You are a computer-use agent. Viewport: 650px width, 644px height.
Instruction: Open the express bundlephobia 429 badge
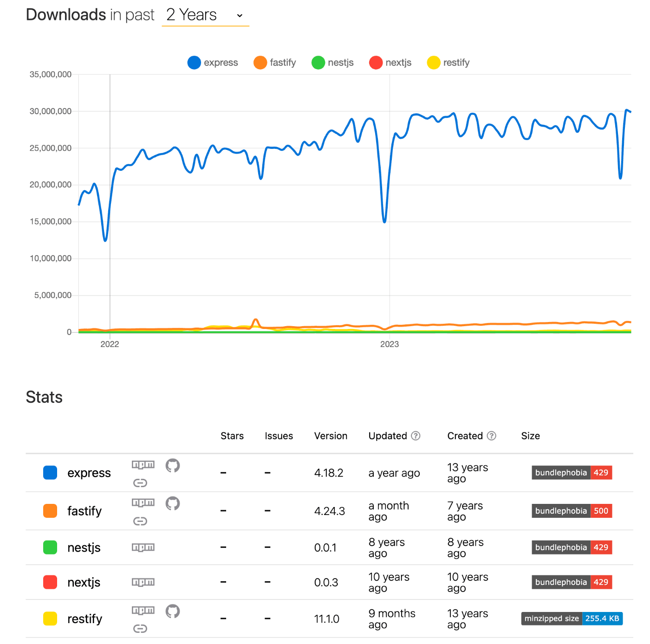click(x=572, y=473)
